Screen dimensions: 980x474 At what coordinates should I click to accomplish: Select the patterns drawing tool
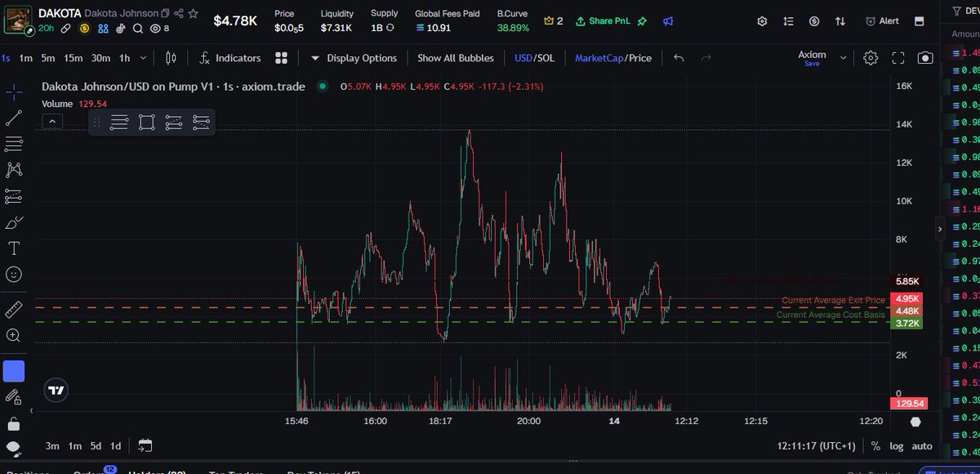[x=14, y=170]
